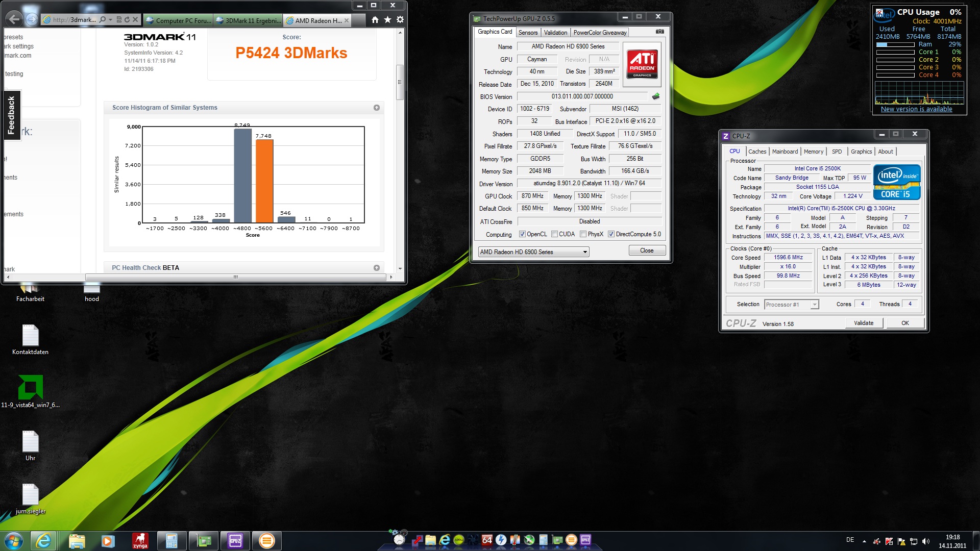Open the AMD Radeon HD 6900 Series dropdown
The height and width of the screenshot is (551, 980).
533,252
